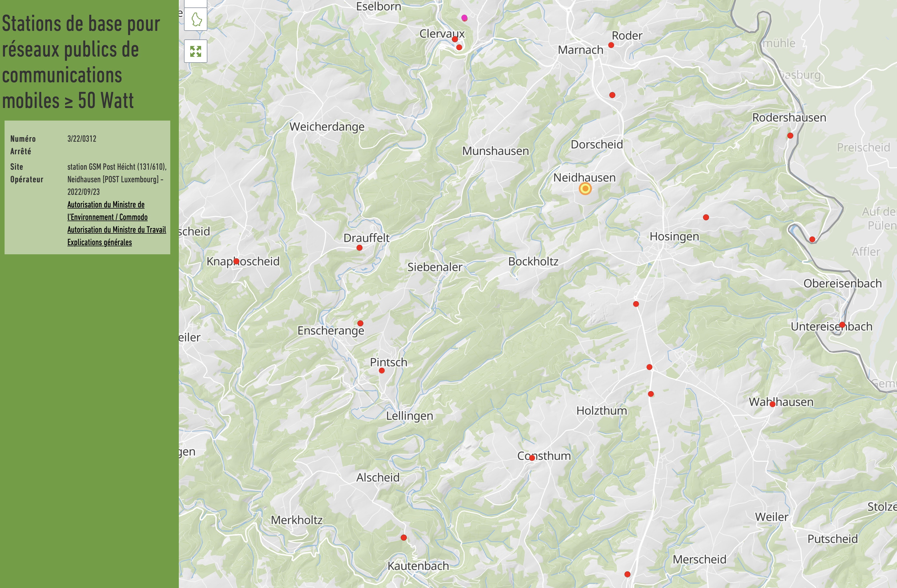
Task: Click the Munshausen label on the map
Action: coord(496,151)
